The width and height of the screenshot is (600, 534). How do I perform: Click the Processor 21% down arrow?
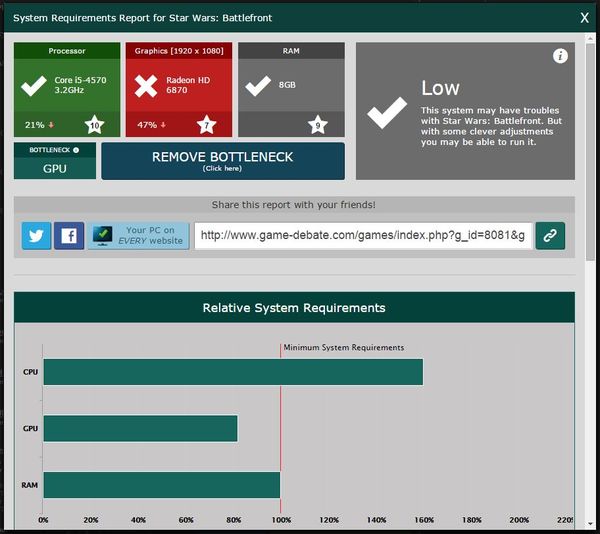click(x=51, y=125)
